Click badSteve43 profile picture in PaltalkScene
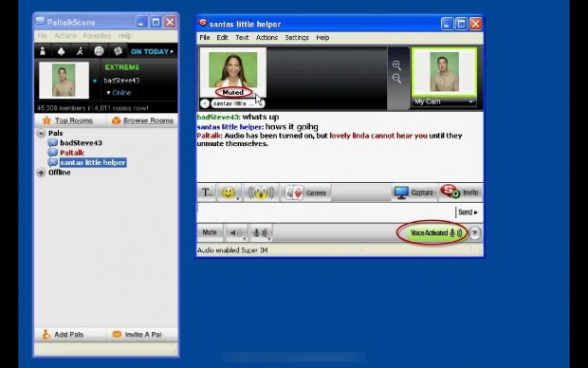The height and width of the screenshot is (368, 588). pos(64,80)
